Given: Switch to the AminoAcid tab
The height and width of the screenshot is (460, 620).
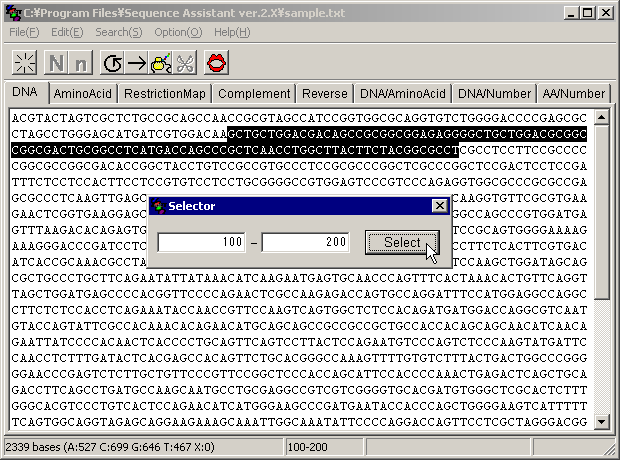Looking at the screenshot, I should 82,94.
